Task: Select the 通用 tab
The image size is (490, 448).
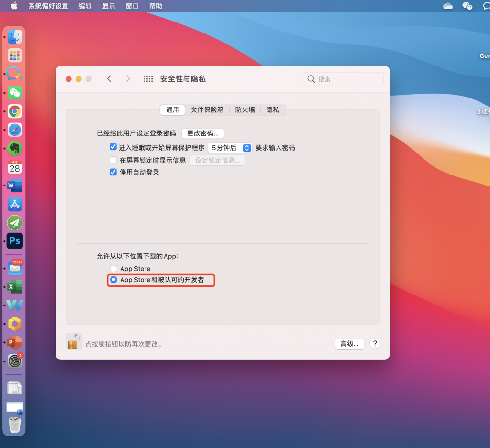Action: [x=172, y=110]
